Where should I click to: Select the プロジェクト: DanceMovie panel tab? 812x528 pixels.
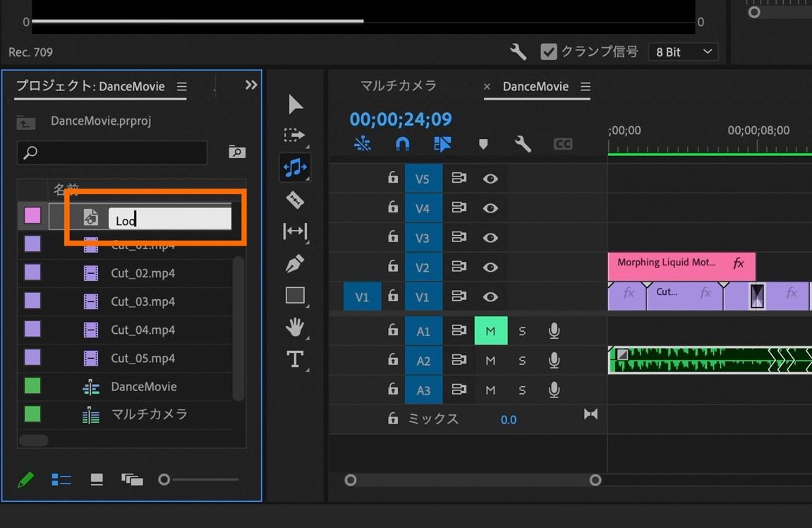tap(90, 86)
